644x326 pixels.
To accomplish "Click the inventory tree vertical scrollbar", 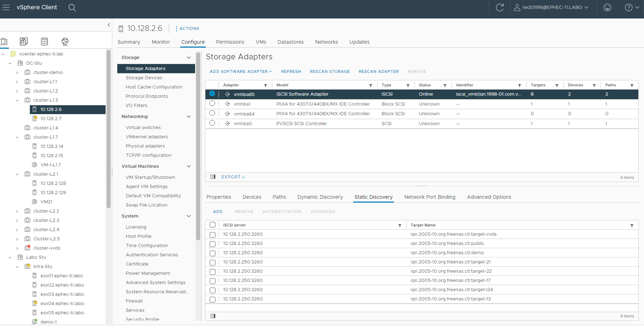I will [108, 129].
